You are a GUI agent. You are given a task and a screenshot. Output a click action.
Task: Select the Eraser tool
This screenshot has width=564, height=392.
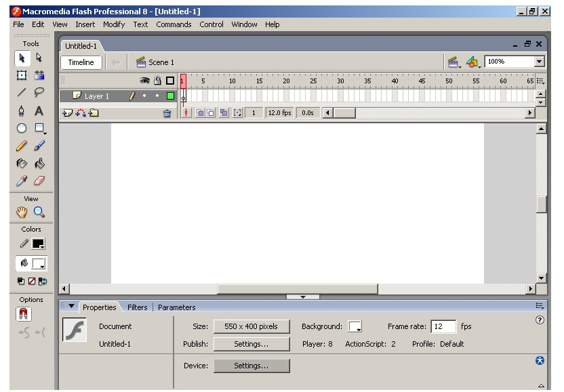pos(39,181)
